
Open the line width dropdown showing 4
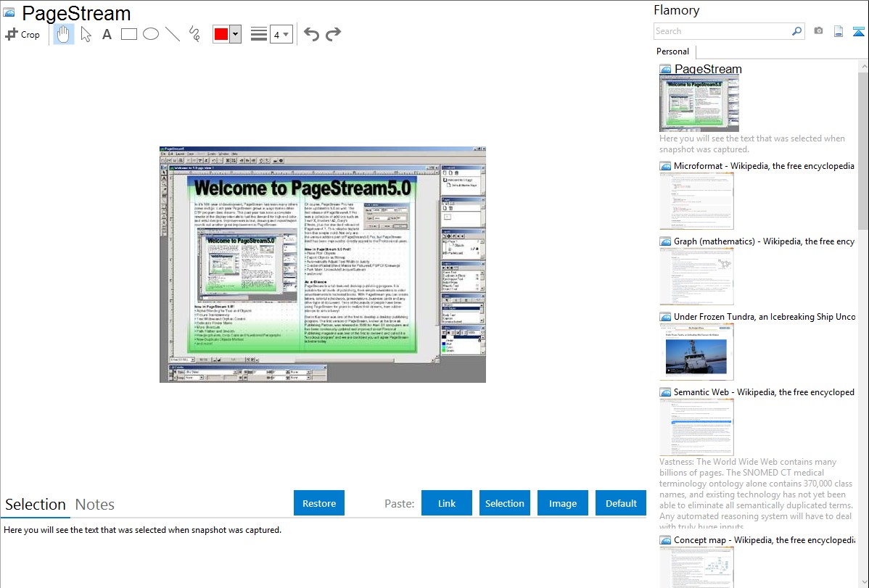pyautogui.click(x=281, y=34)
